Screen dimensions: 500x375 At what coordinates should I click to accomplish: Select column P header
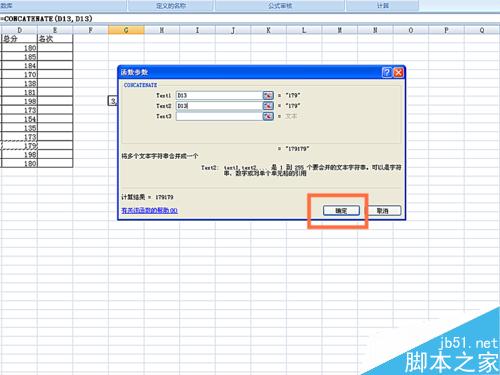click(446, 30)
